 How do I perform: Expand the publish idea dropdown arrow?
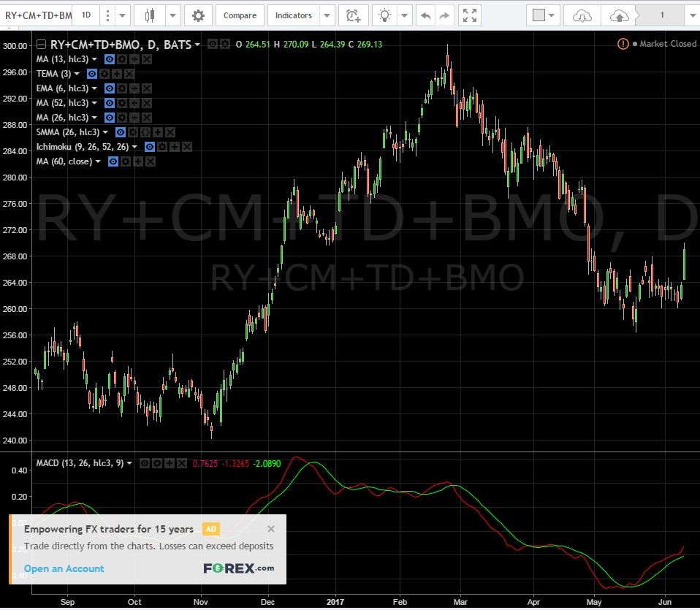(x=404, y=15)
